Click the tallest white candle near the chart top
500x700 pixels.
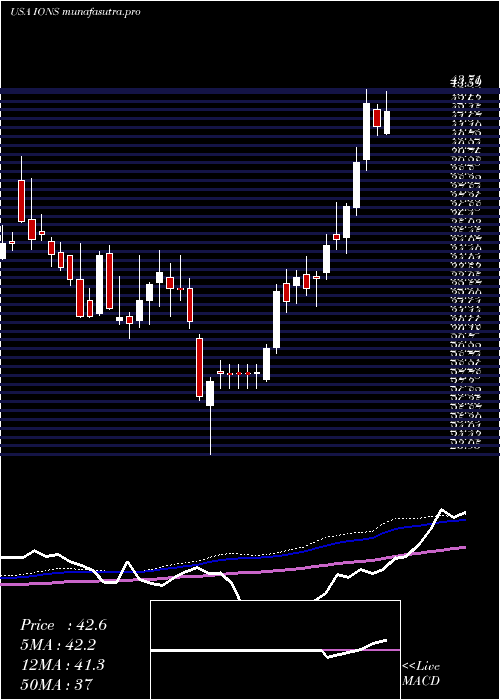367,130
